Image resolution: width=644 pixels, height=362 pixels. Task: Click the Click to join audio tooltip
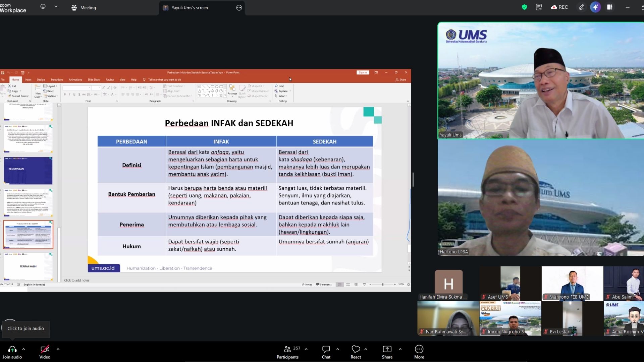26,328
